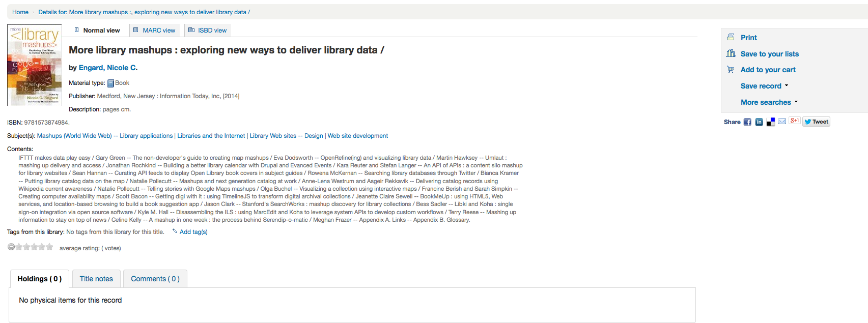Open the Comments ( 0 ) tab
Image resolution: width=868 pixels, height=323 pixels.
(155, 279)
